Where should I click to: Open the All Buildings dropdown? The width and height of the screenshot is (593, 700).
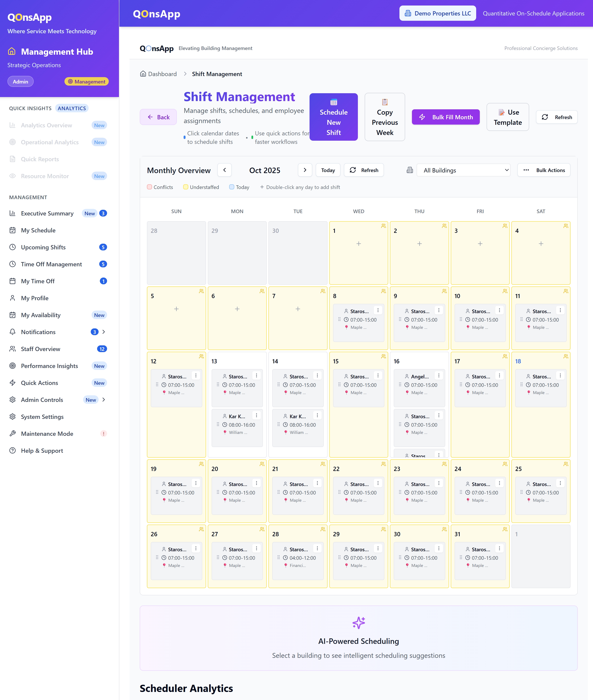[x=464, y=170]
